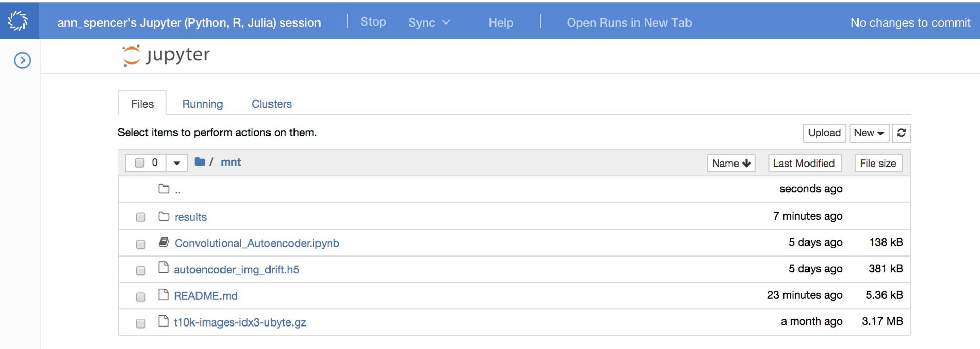Check the t10k-images-idx3-ubyte.gz checkbox
Image resolution: width=980 pixels, height=349 pixels.
pyautogui.click(x=141, y=323)
